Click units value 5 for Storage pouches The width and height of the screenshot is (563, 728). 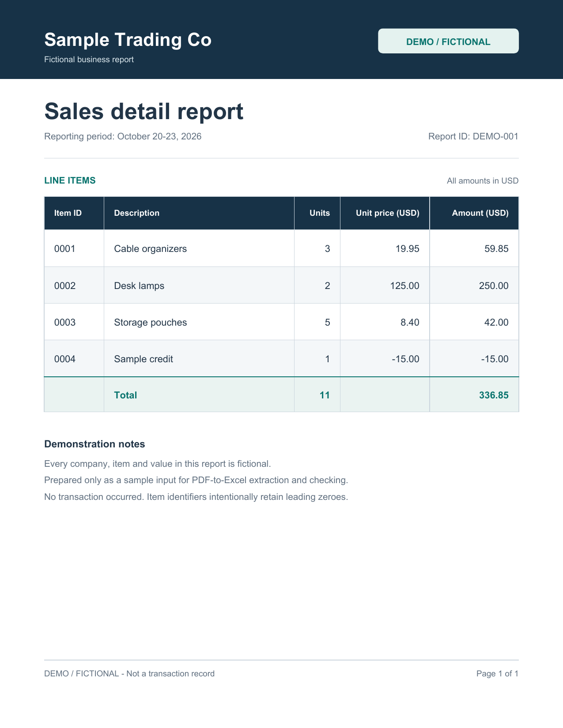tap(317, 322)
